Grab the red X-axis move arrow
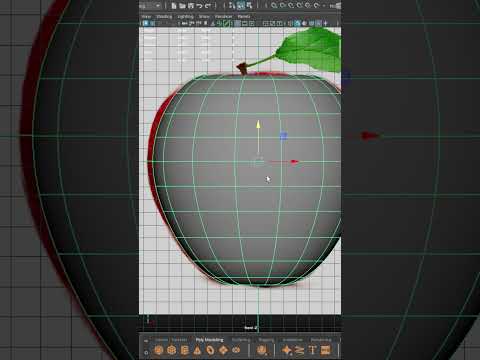This screenshot has width=480, height=360. pyautogui.click(x=294, y=162)
